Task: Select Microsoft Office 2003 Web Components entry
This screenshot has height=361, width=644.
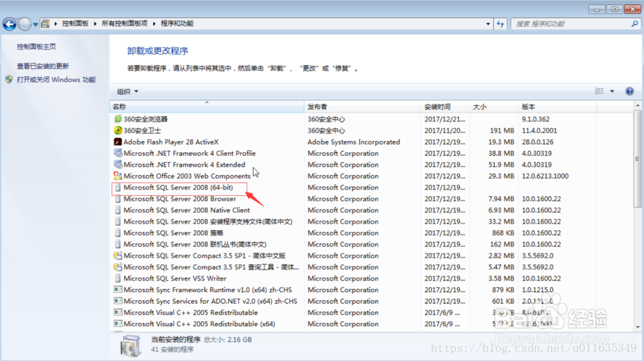Action: pyautogui.click(x=187, y=176)
